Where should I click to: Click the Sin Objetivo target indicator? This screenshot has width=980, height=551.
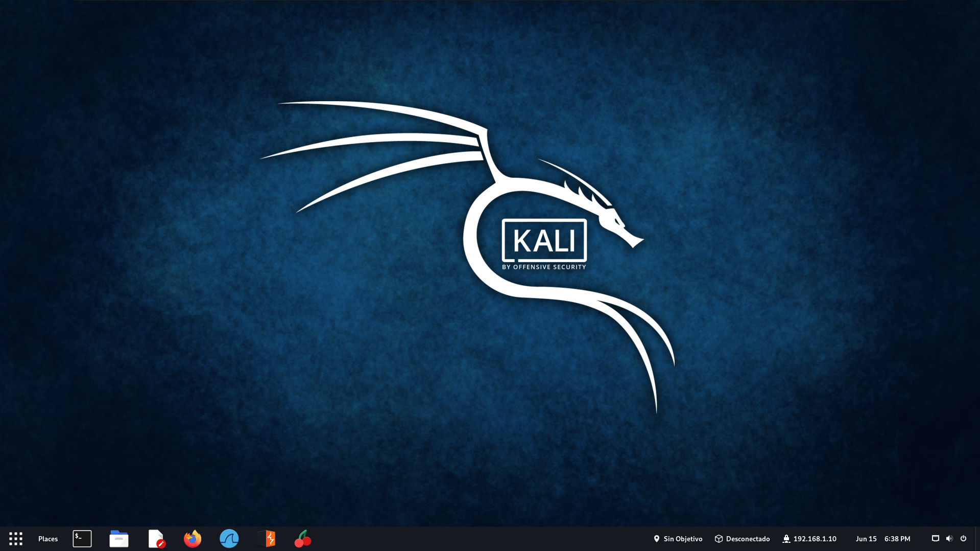pyautogui.click(x=678, y=539)
